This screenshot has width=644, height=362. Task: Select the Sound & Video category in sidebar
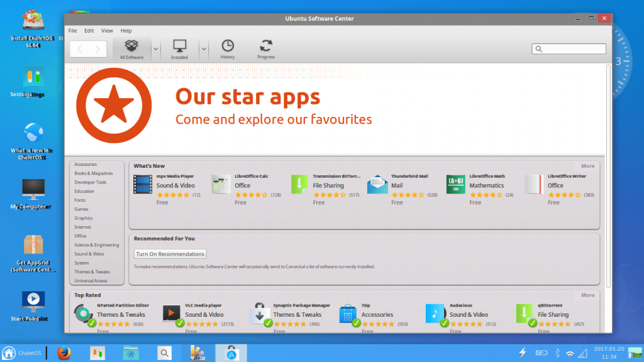click(x=89, y=254)
